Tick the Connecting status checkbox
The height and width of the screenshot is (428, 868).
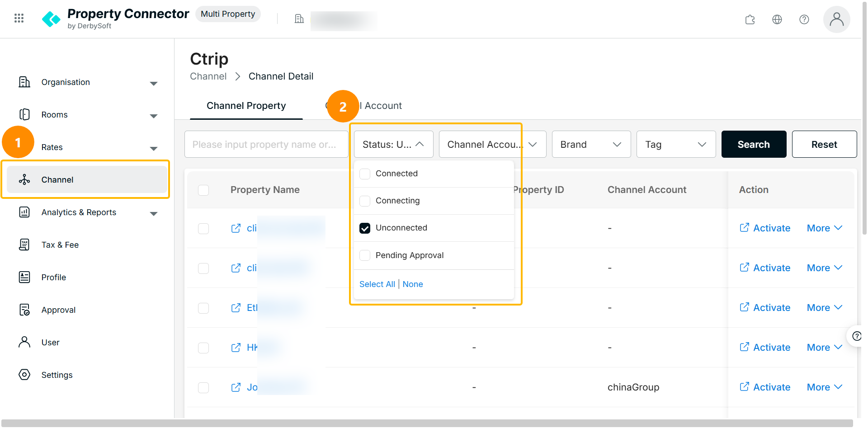point(365,201)
